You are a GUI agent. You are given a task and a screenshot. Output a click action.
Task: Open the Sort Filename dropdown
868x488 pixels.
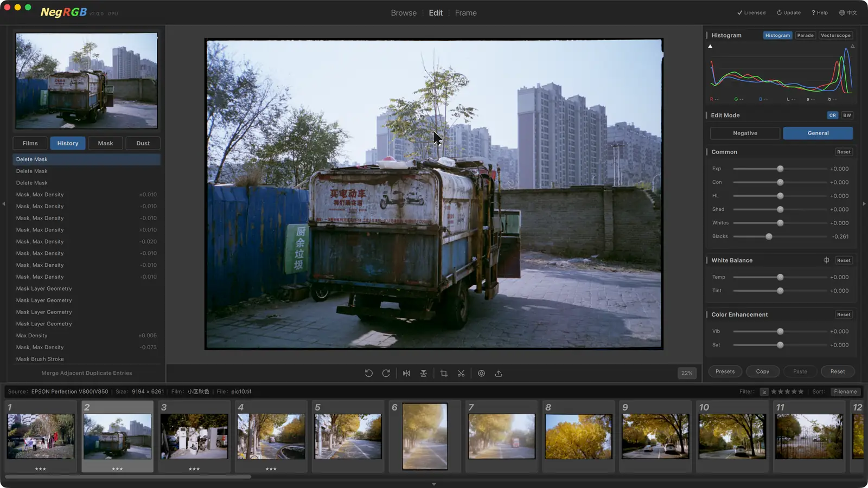[845, 391]
